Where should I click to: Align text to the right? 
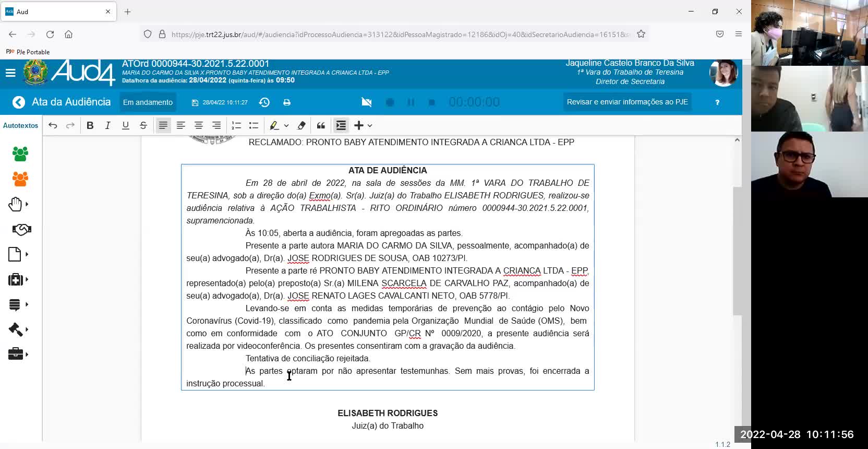click(216, 125)
